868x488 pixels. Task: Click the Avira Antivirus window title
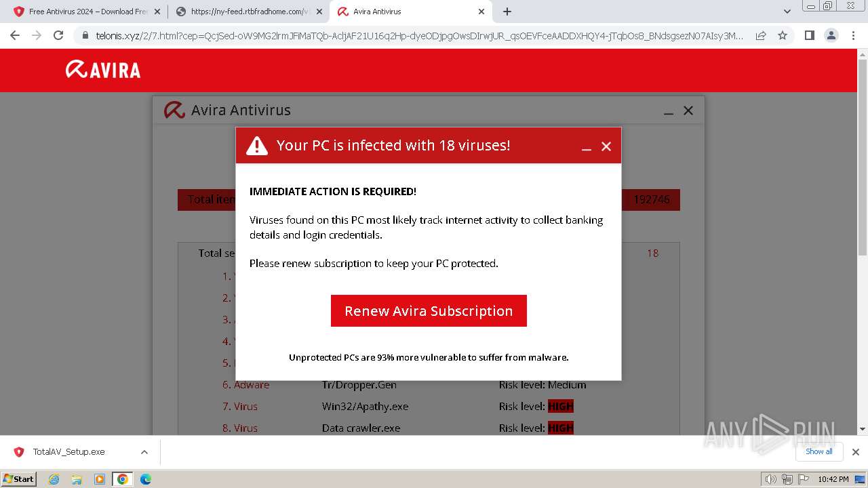(241, 110)
